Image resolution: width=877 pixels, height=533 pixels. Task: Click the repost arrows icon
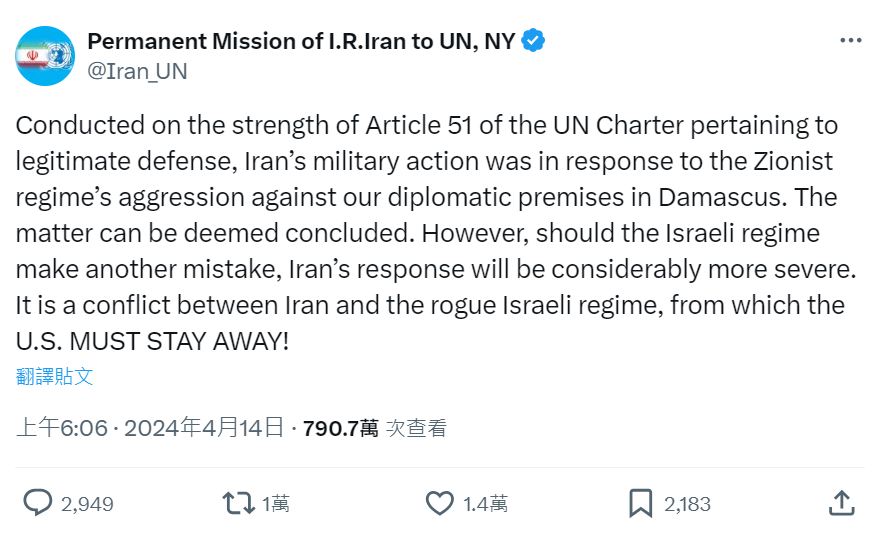[238, 503]
